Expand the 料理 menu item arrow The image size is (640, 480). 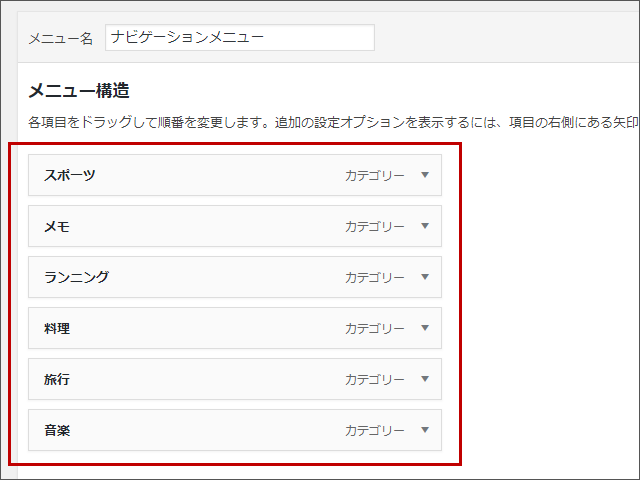(425, 328)
